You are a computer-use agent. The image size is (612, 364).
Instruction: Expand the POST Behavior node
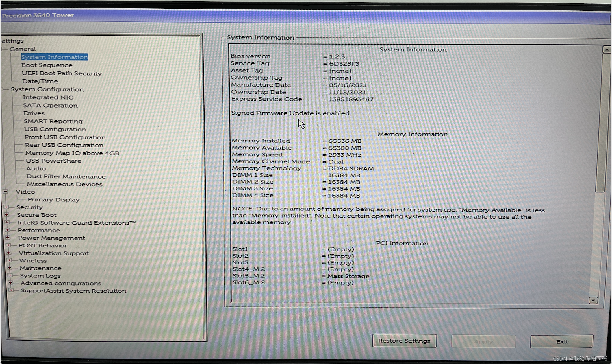point(8,245)
